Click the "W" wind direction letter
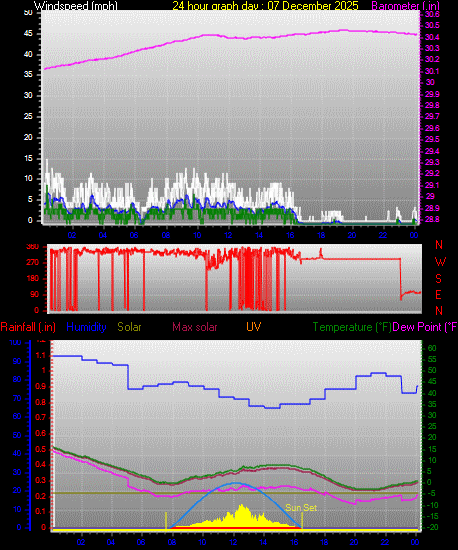The height and width of the screenshot is (550, 458). (x=440, y=261)
